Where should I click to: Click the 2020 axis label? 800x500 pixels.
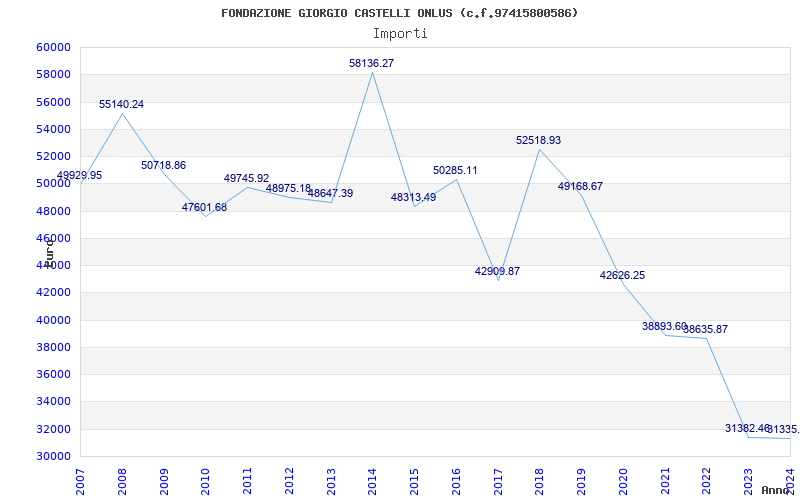pos(623,482)
